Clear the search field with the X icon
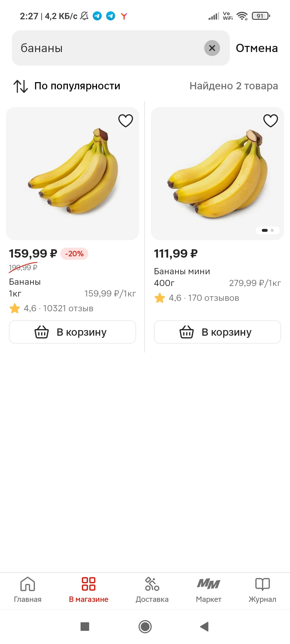Image resolution: width=290 pixels, height=644 pixels. tap(212, 48)
